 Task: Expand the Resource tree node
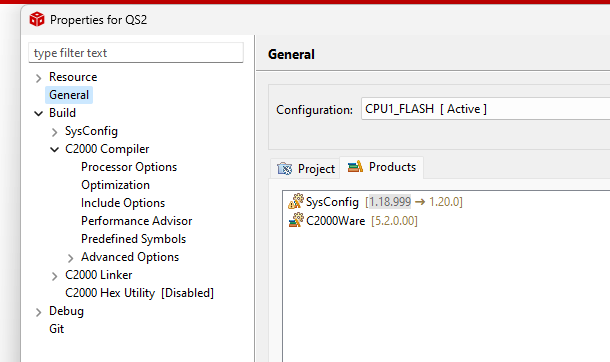pos(38,78)
